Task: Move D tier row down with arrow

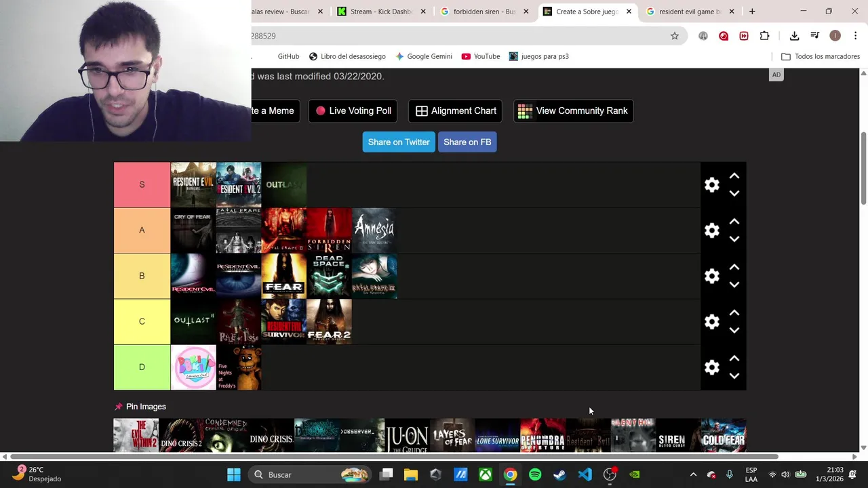Action: [x=734, y=375]
